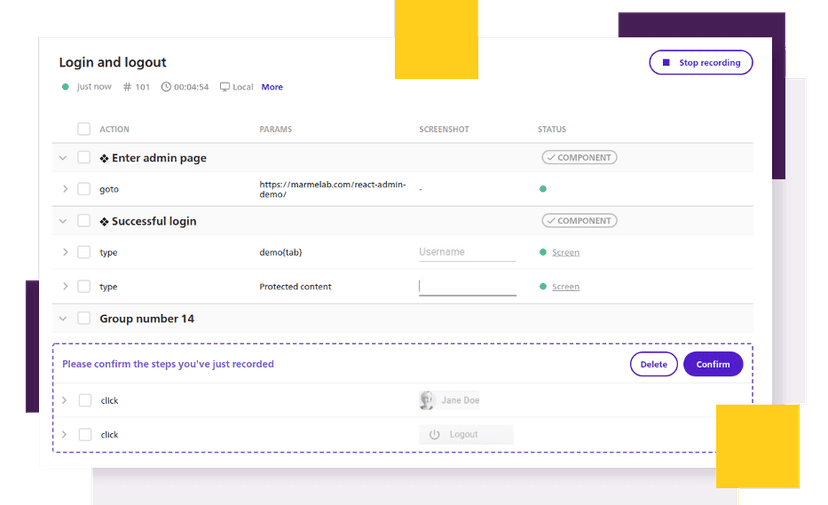Click the Group number 14 label
The width and height of the screenshot is (828, 505).
tap(147, 319)
